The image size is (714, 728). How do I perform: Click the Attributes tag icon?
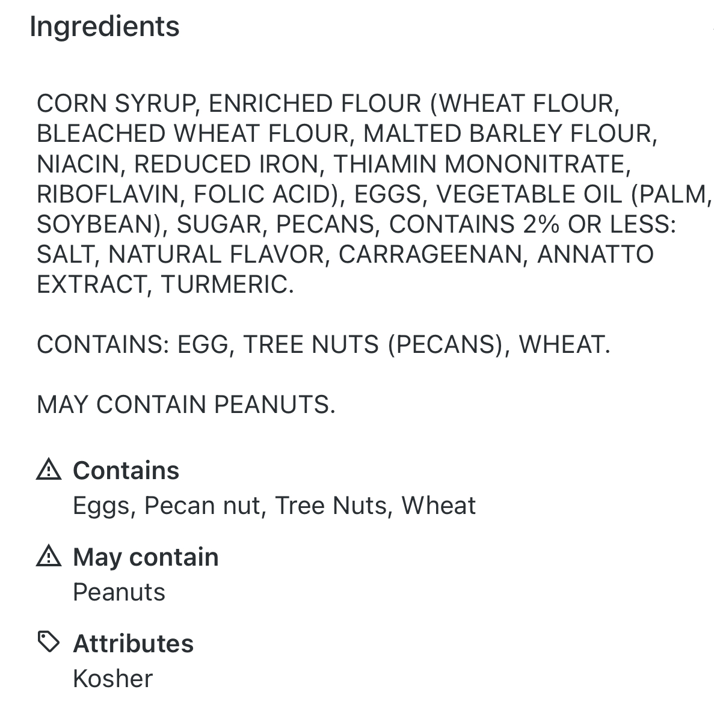49,642
